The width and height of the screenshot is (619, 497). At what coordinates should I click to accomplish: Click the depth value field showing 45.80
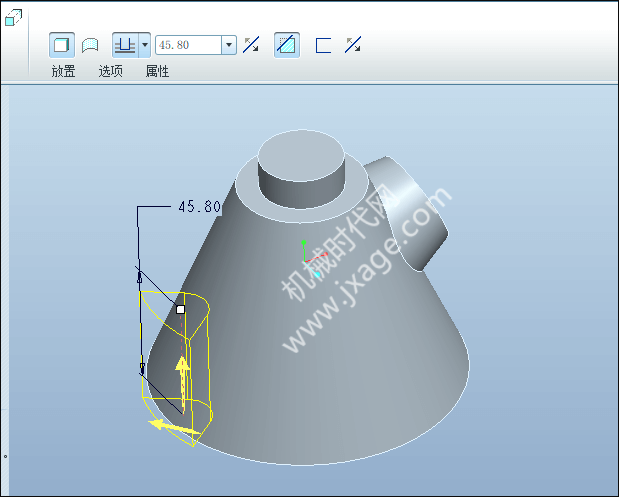click(x=188, y=45)
